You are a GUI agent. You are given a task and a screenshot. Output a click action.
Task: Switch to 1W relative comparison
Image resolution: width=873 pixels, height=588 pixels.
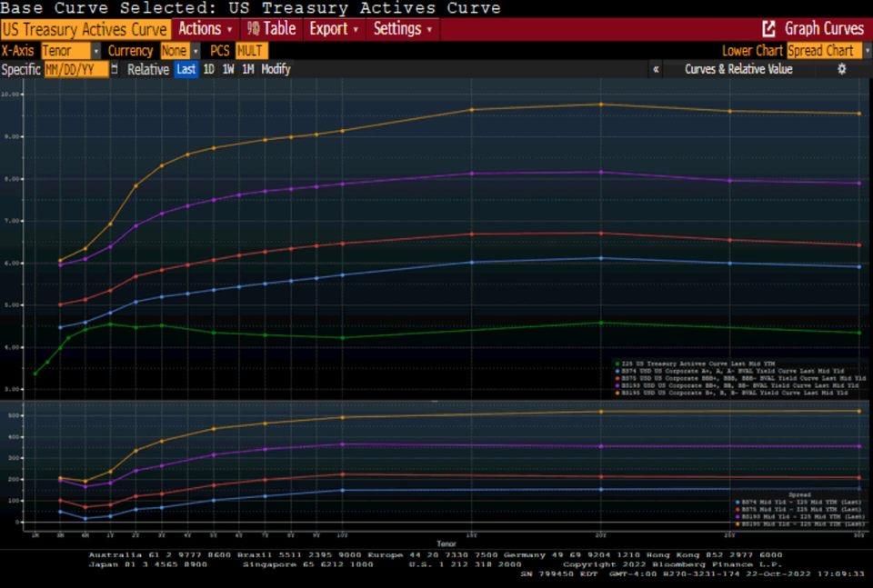[x=226, y=68]
